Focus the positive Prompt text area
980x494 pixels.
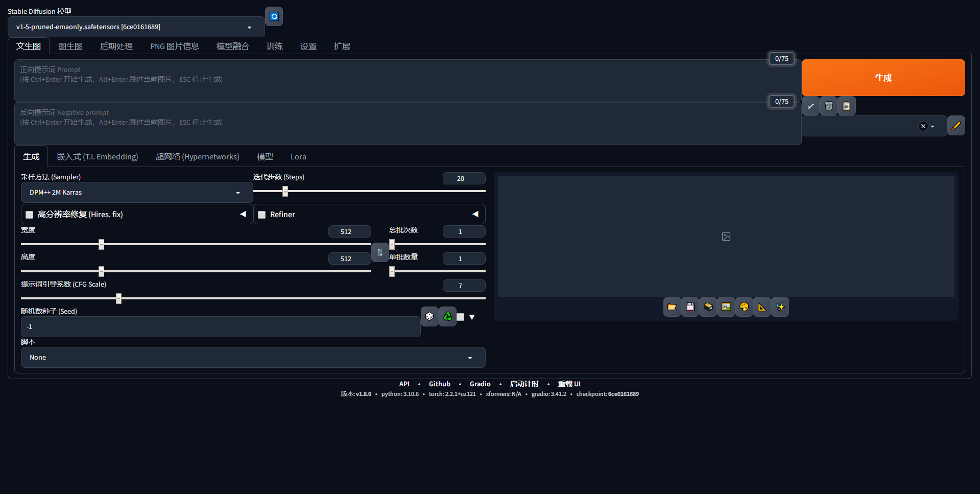pyautogui.click(x=408, y=80)
